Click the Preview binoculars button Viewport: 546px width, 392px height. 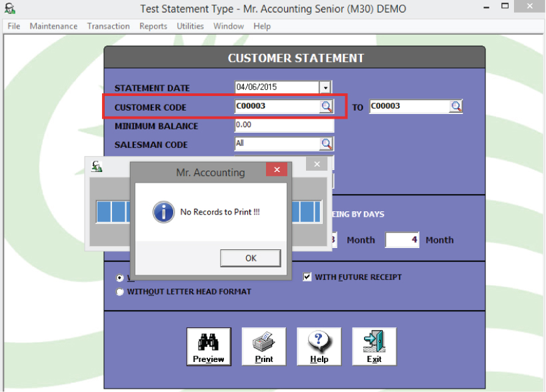pyautogui.click(x=209, y=347)
